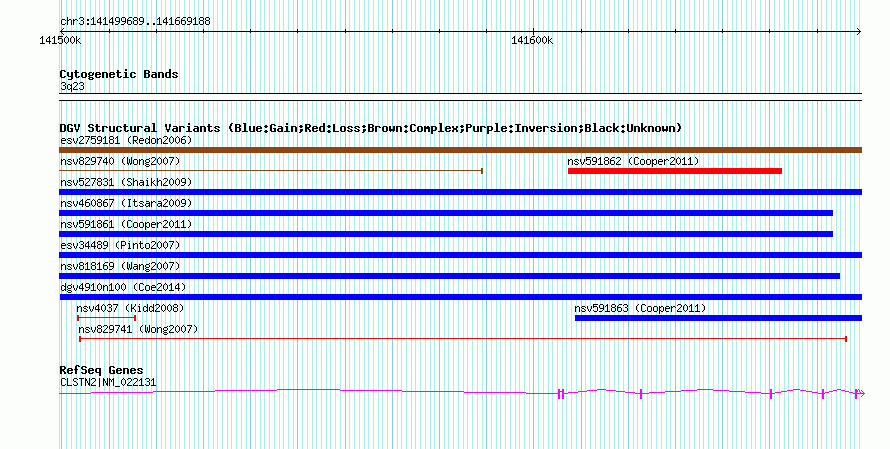Screen dimensions: 890x449
Task: Click the chr3:141499689..141669188 coordinate label
Action: pos(135,22)
